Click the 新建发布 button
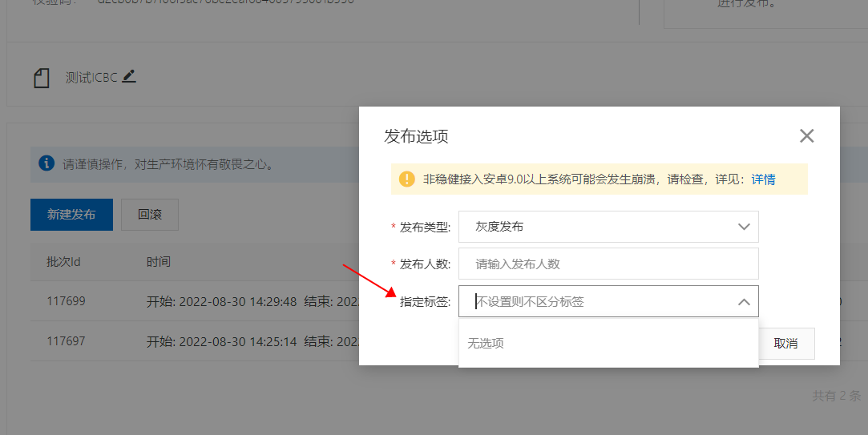Image resolution: width=868 pixels, height=435 pixels. tap(71, 214)
